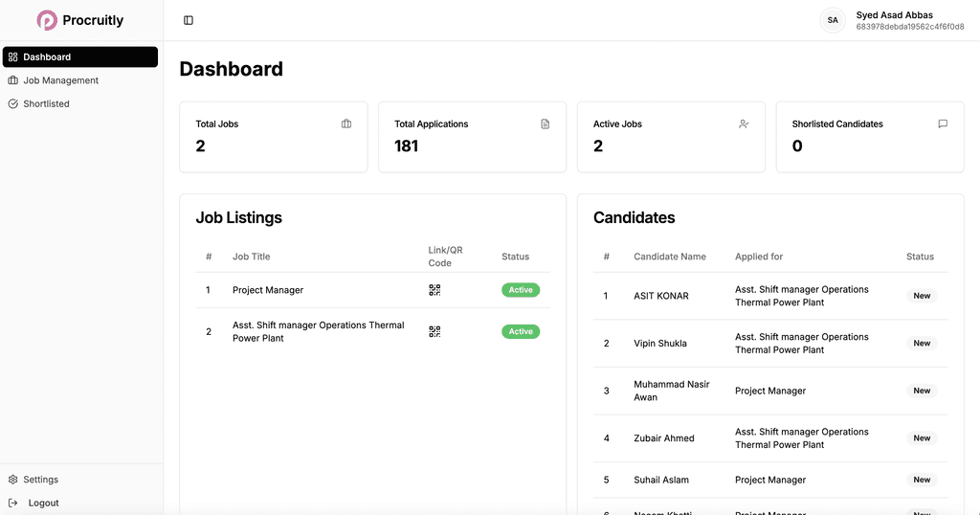Click the Total Jobs value 2
The width and height of the screenshot is (980, 515).
(x=200, y=146)
